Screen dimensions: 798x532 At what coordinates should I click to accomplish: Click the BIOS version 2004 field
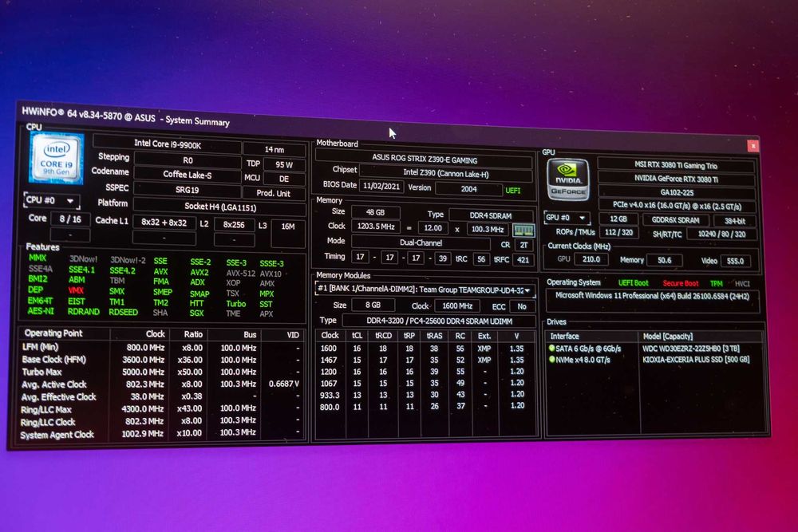(x=468, y=189)
